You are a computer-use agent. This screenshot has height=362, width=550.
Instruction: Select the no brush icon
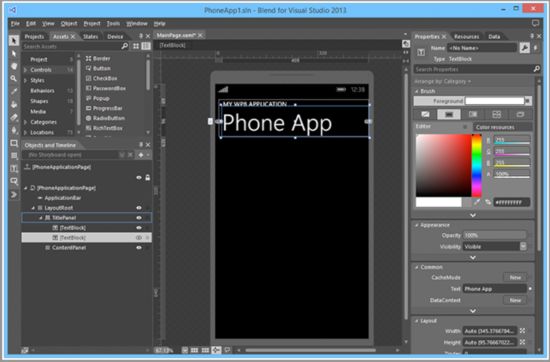[425, 114]
